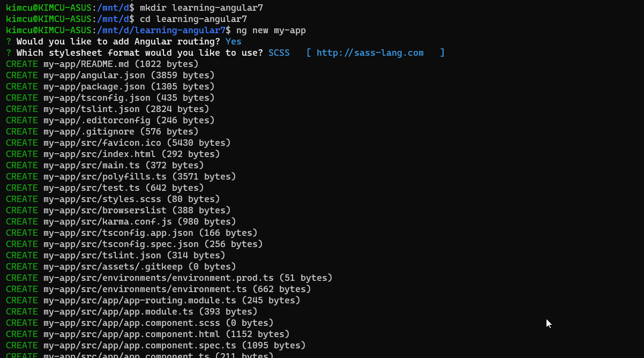Select the 'Yes' answer for Angular routing
The image size is (644, 358).
(233, 41)
